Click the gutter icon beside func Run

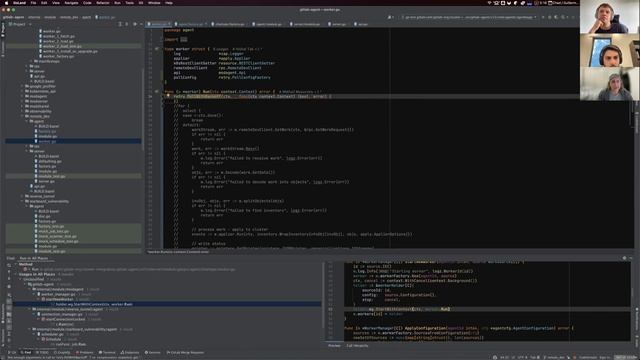pyautogui.click(x=157, y=92)
